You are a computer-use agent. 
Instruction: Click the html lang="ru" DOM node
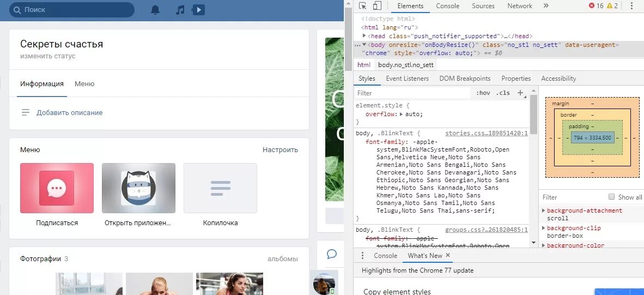tap(390, 27)
